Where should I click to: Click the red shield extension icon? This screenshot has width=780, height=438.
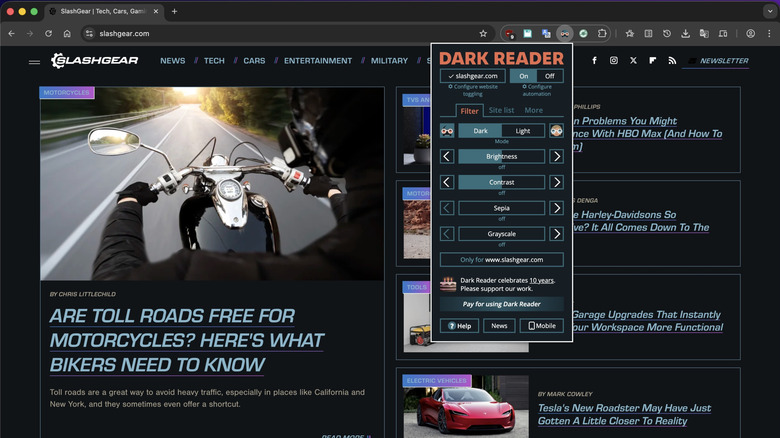(x=509, y=34)
